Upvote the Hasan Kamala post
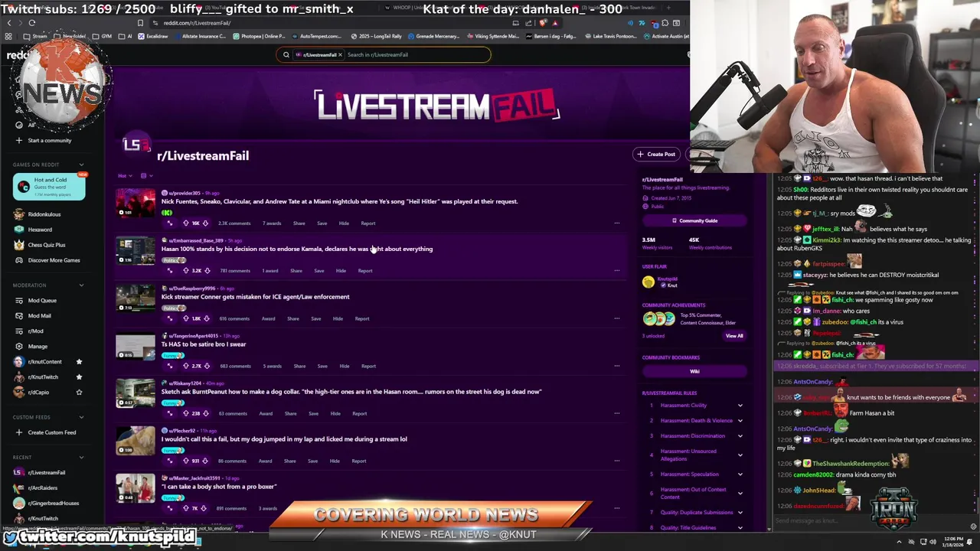 click(185, 271)
